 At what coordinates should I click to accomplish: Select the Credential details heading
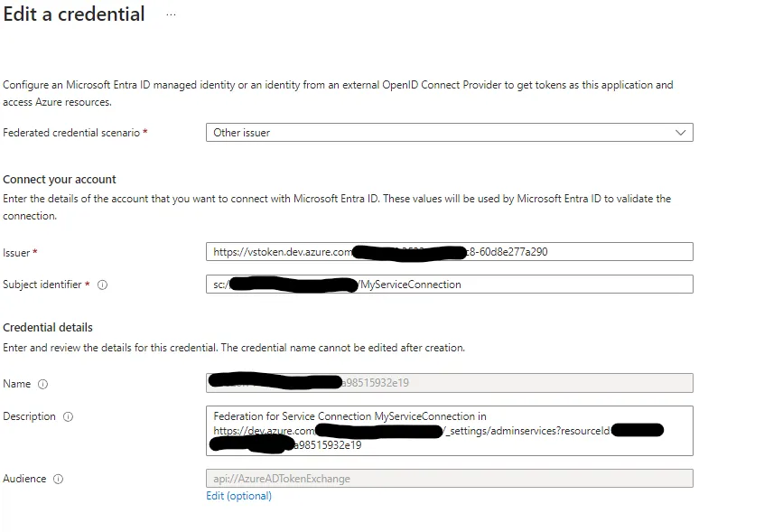(x=48, y=327)
